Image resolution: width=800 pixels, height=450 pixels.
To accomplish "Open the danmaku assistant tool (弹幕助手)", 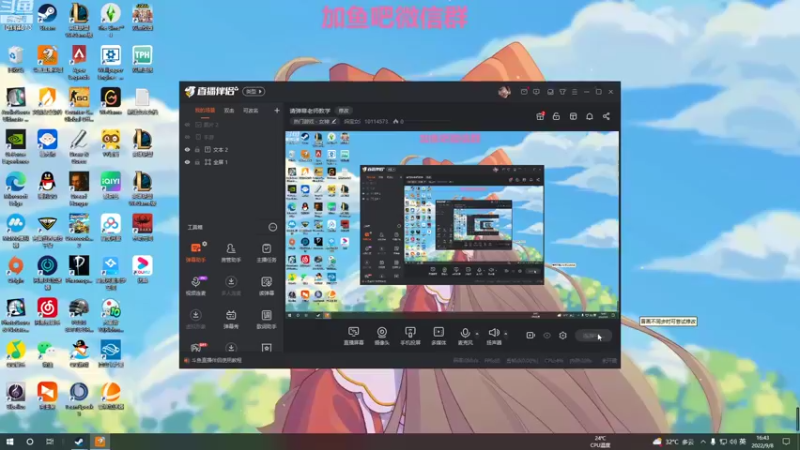I will [196, 253].
